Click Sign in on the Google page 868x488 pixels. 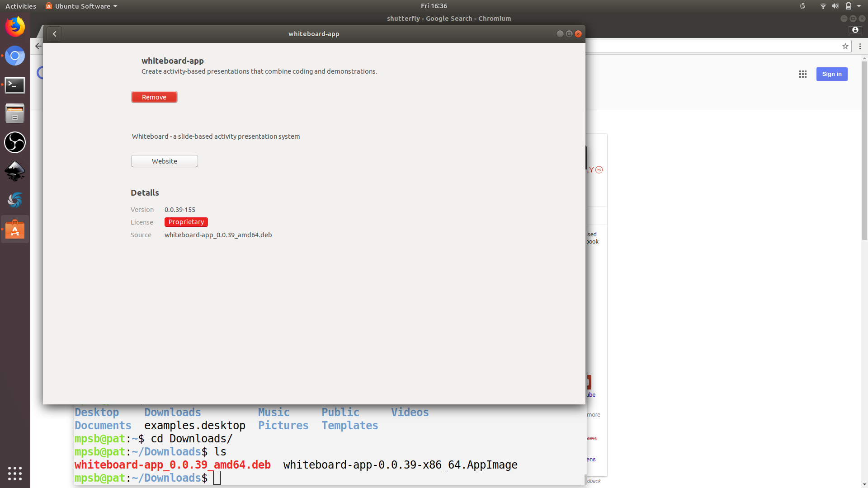coord(832,74)
